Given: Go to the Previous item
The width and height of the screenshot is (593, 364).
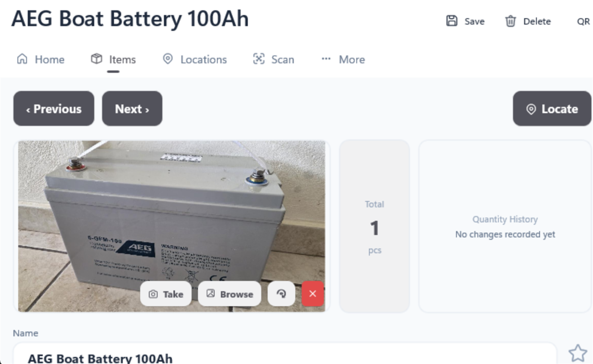Looking at the screenshot, I should click(54, 108).
